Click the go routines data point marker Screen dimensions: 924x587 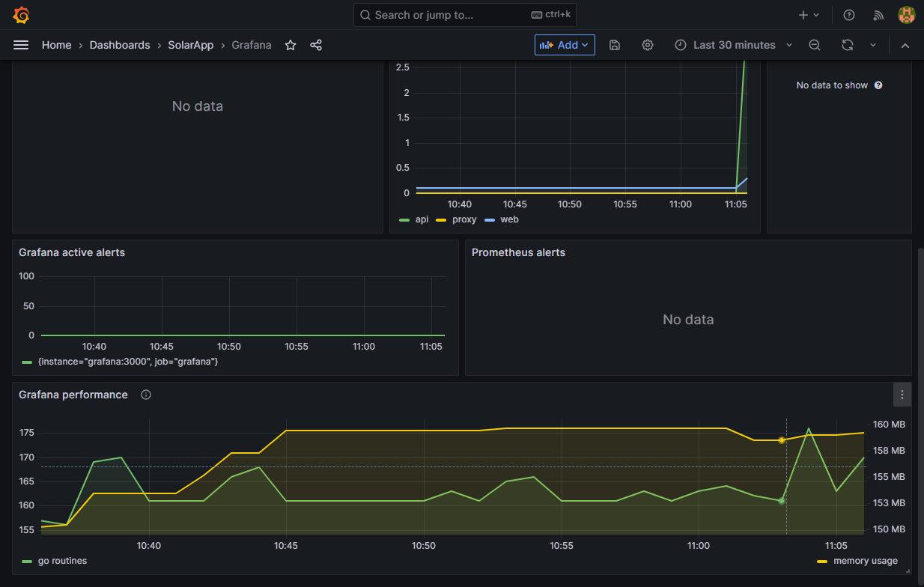pyautogui.click(x=782, y=500)
